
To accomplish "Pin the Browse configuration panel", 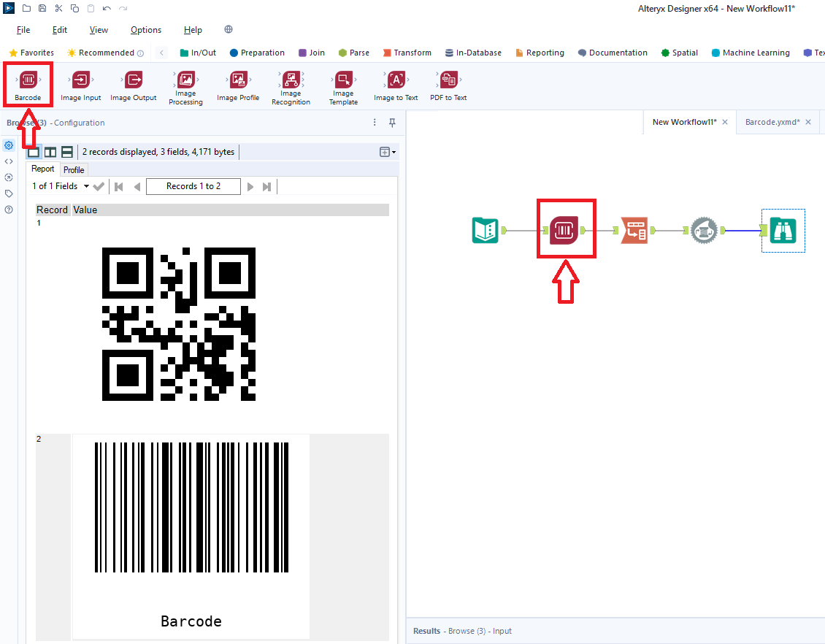I will click(x=392, y=122).
